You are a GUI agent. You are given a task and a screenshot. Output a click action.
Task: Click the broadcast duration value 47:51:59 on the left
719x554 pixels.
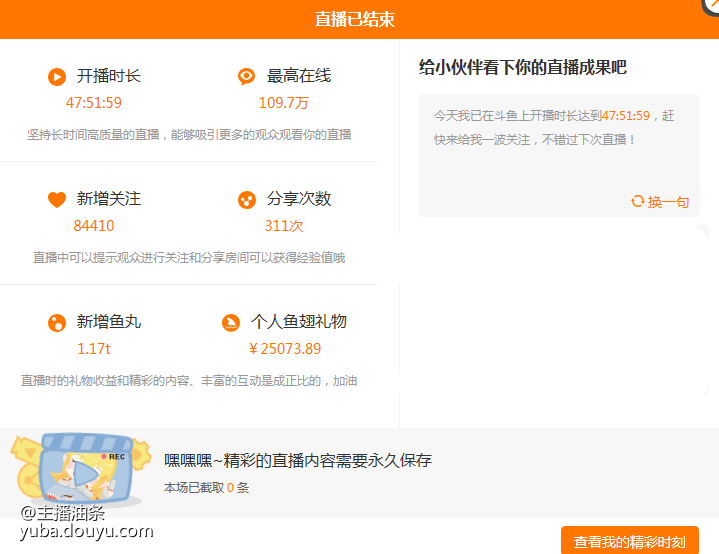94,103
